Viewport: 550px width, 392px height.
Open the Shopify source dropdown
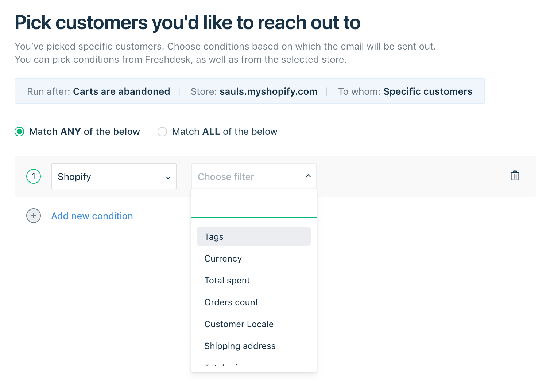[114, 176]
